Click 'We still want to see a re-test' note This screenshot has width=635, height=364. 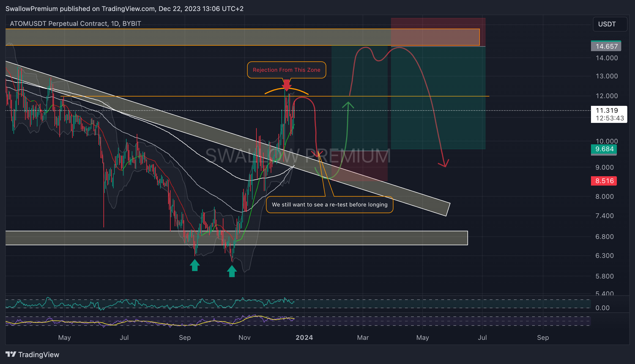tap(330, 205)
